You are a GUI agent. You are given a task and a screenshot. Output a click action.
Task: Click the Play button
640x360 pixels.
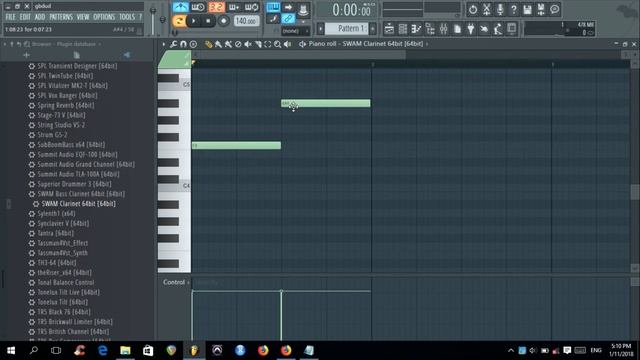pyautogui.click(x=193, y=21)
